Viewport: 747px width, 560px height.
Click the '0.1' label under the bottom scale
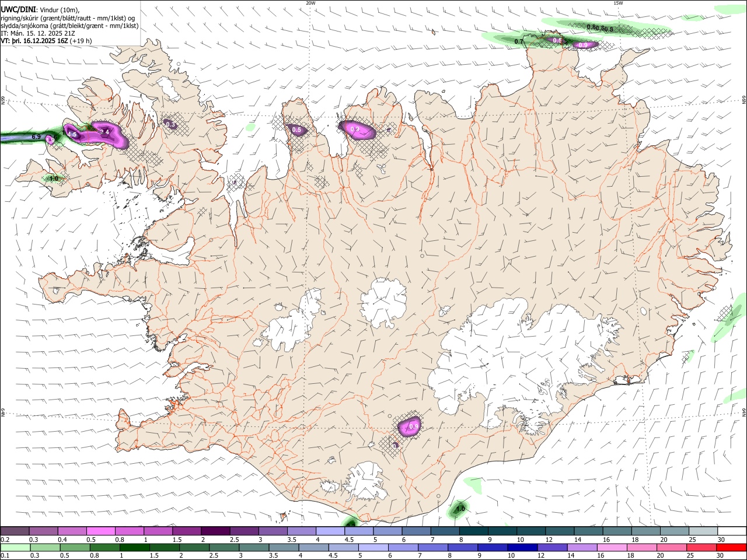(x=5, y=556)
